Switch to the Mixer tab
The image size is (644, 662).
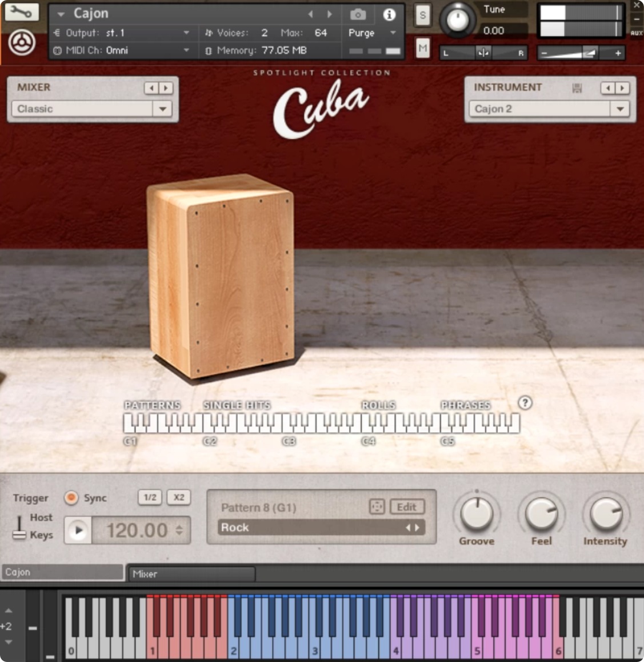point(191,574)
